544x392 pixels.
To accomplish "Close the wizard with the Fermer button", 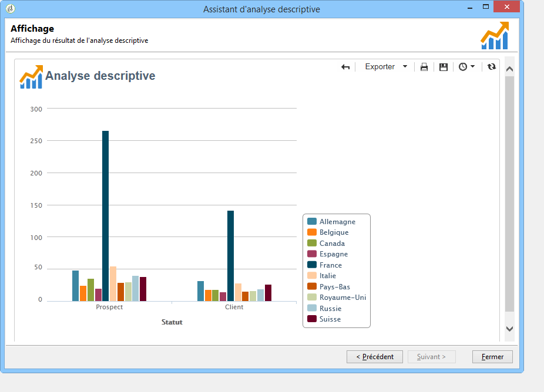I will click(x=492, y=357).
